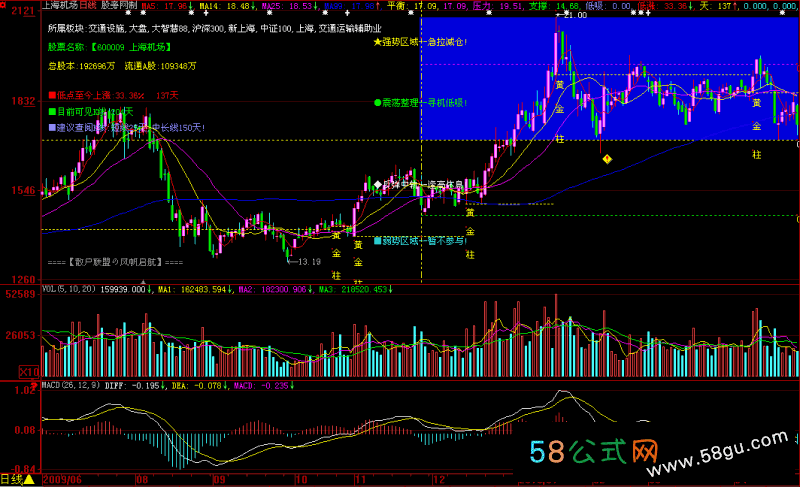Click the yellow triangle beside 日线 at bottom-left

[x=30, y=479]
